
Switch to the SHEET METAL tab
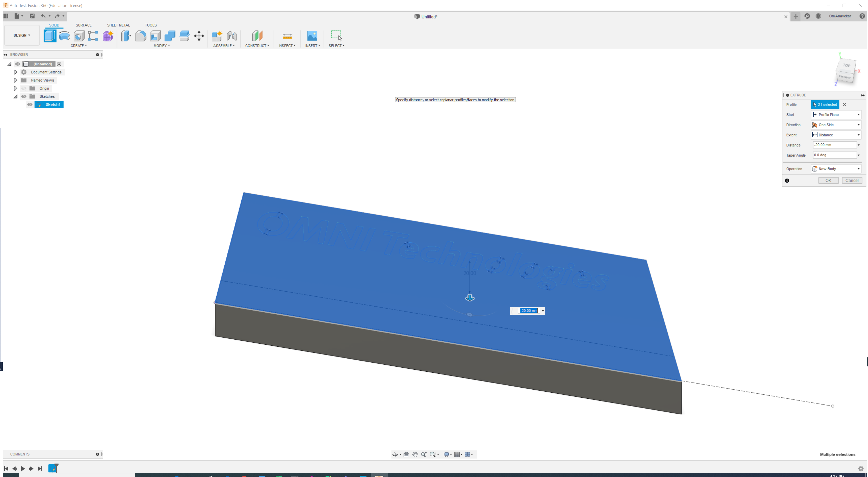point(118,25)
